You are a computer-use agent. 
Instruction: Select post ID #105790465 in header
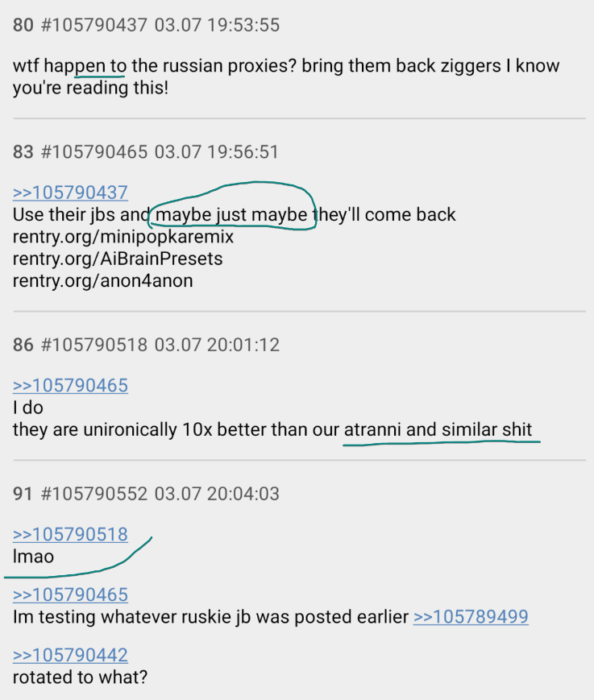click(93, 151)
